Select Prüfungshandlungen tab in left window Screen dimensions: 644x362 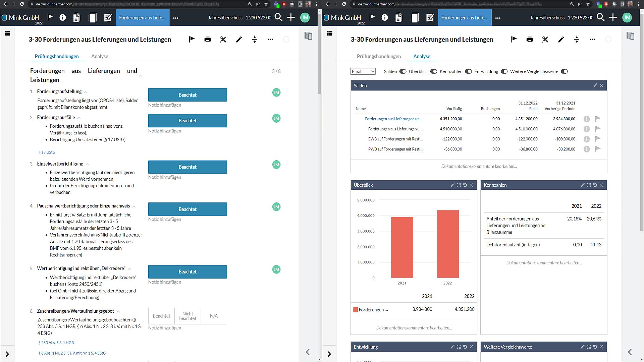pos(57,56)
